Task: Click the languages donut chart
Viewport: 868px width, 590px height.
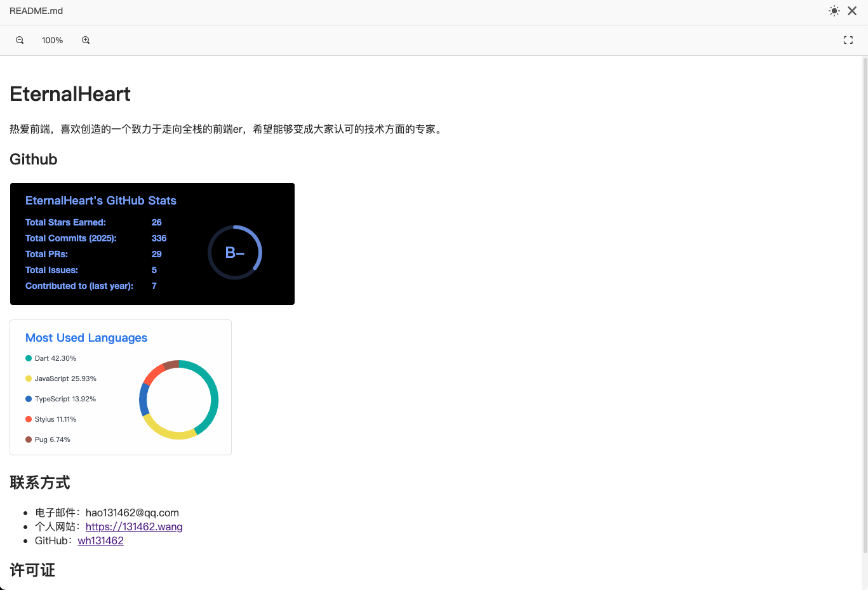Action: point(179,399)
